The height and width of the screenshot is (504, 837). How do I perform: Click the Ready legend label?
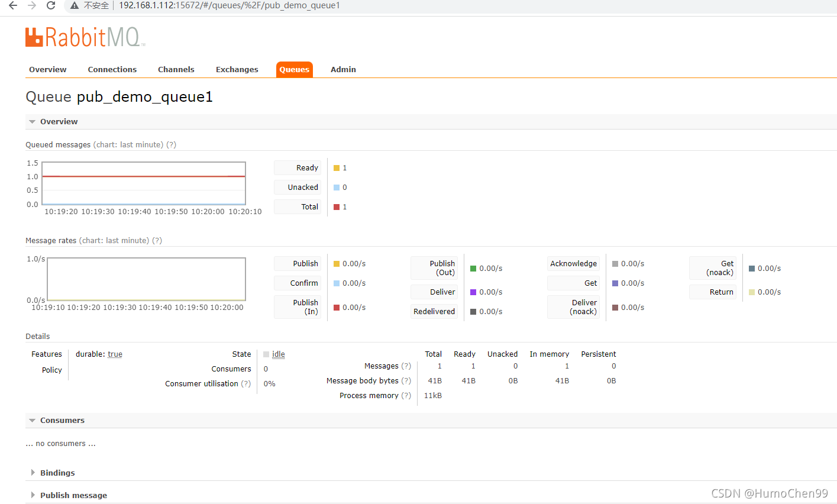tap(298, 168)
